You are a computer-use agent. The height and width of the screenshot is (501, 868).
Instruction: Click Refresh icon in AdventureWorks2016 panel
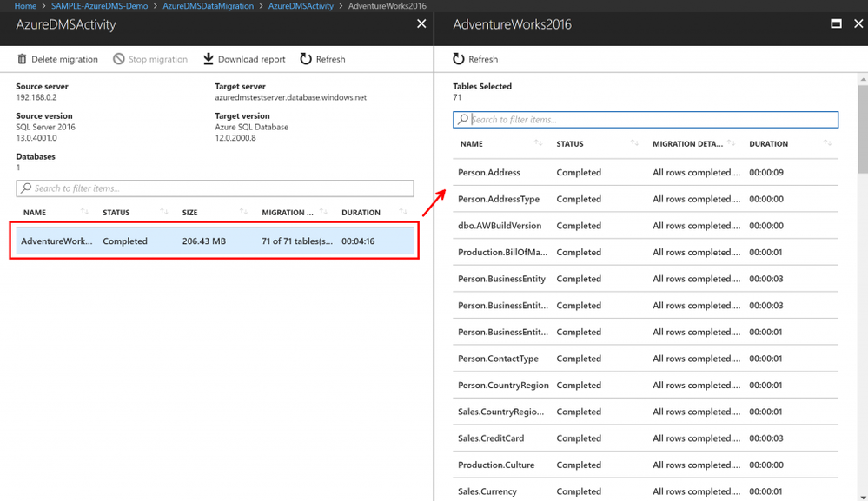click(x=459, y=59)
